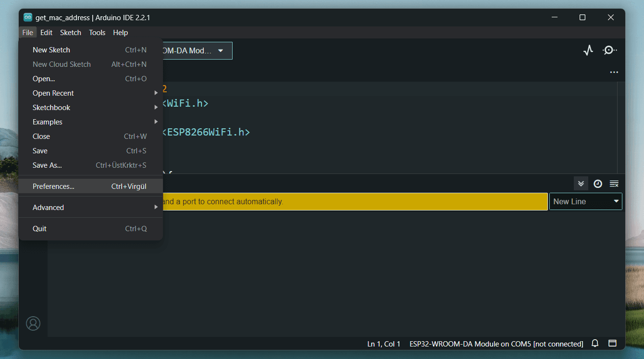Open the Edit menu

click(47, 33)
